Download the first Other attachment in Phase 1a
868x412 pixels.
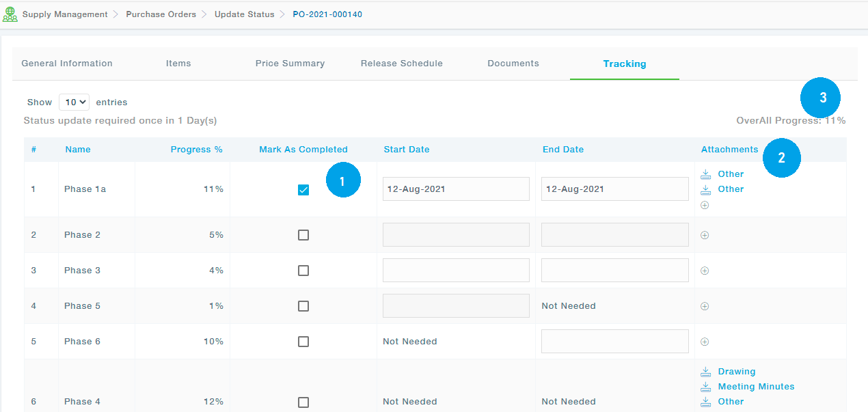(706, 174)
